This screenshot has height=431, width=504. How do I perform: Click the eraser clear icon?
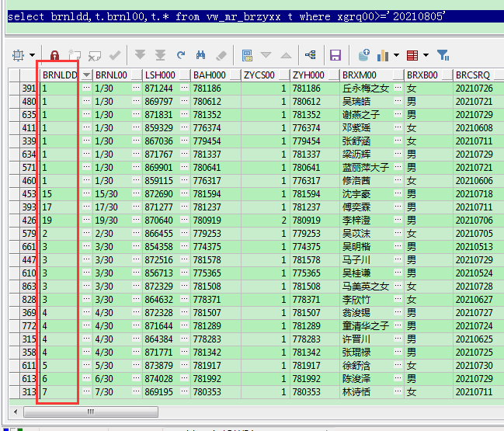pyautogui.click(x=221, y=55)
